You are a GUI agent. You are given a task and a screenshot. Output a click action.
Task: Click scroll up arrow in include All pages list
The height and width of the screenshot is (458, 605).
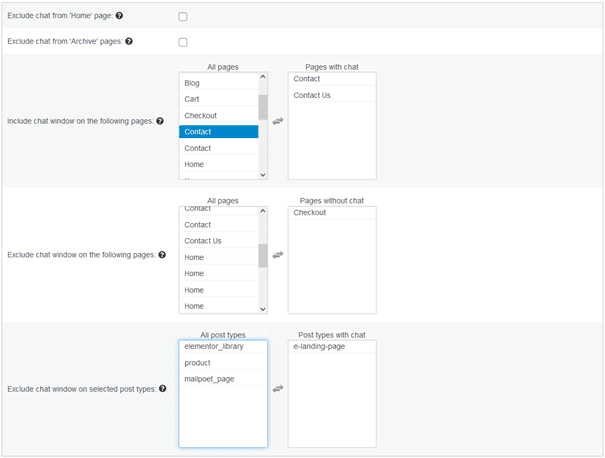(263, 76)
